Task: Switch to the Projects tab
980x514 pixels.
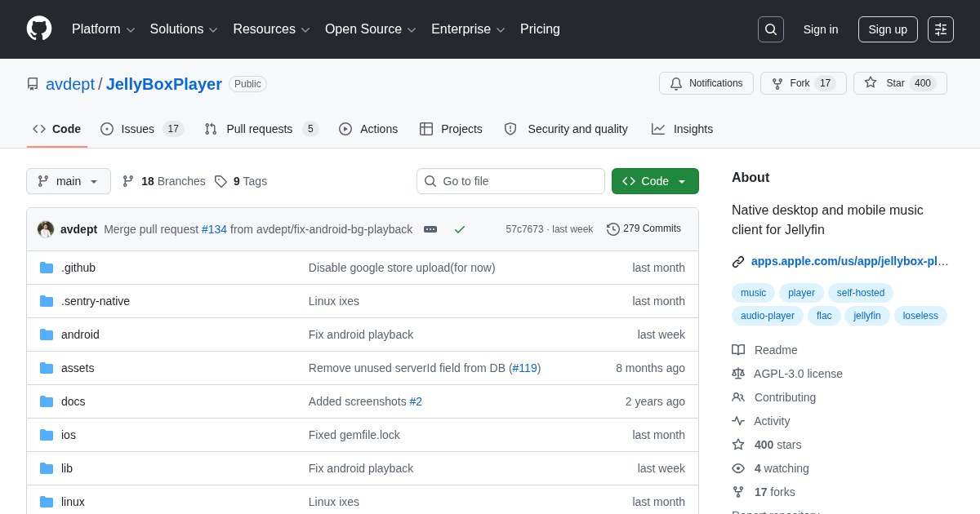Action: tap(451, 129)
